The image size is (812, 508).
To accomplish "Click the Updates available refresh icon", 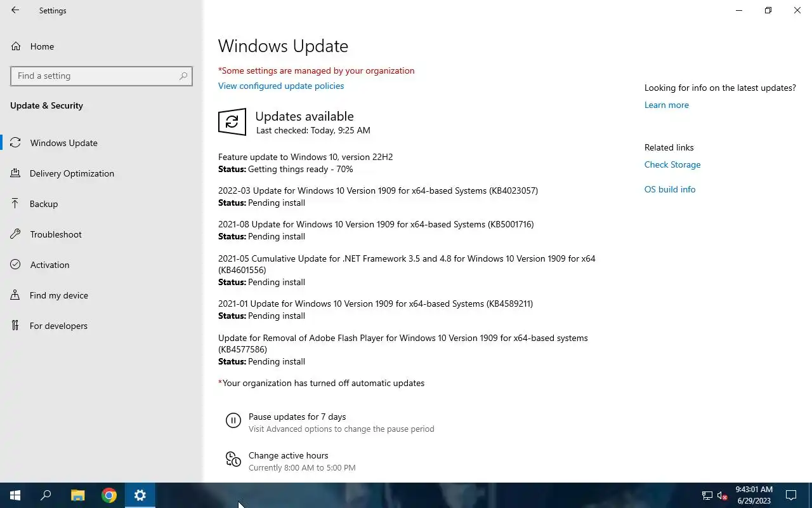I will (232, 121).
